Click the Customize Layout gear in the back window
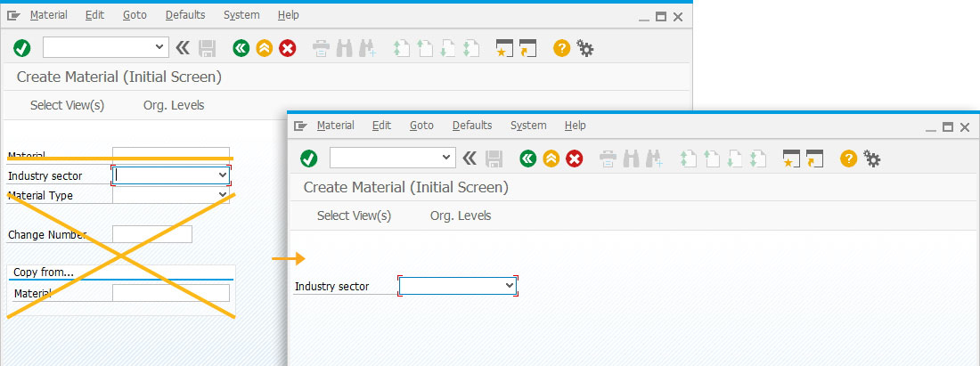The width and height of the screenshot is (980, 366). (x=585, y=48)
